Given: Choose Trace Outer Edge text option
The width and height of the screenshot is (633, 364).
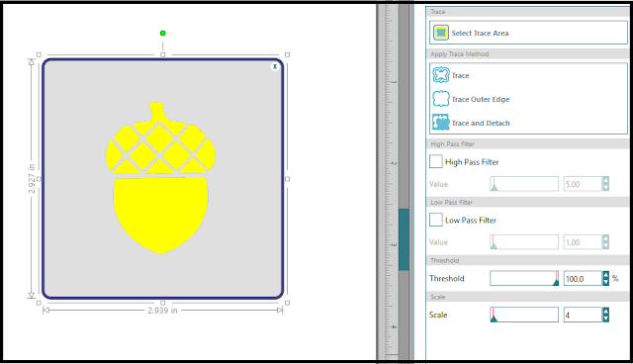Looking at the screenshot, I should [481, 99].
